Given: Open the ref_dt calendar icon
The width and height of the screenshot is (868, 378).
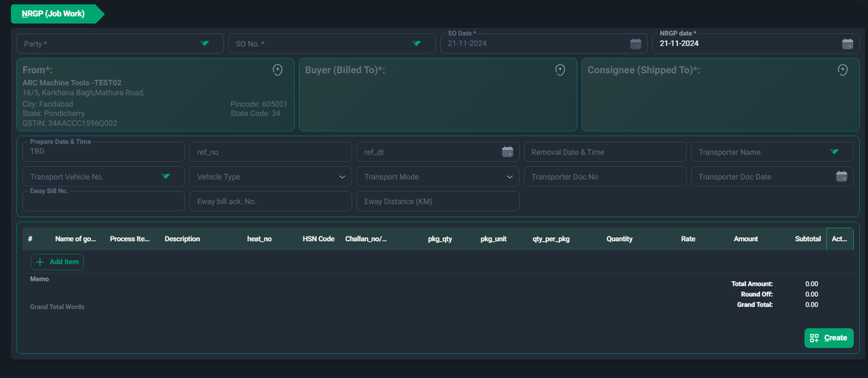Looking at the screenshot, I should (x=507, y=152).
